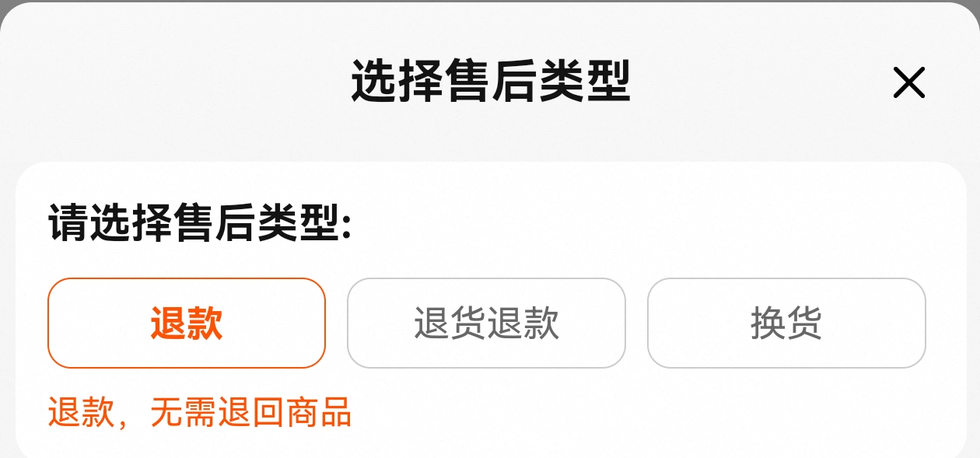Select exchange goods 换货 type

click(786, 323)
